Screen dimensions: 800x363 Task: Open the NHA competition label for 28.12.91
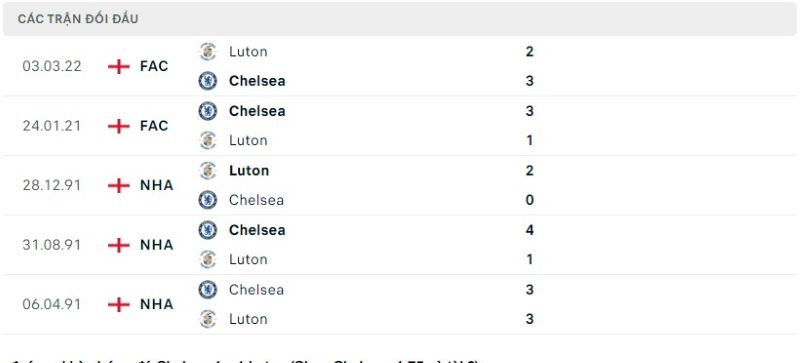coord(157,185)
